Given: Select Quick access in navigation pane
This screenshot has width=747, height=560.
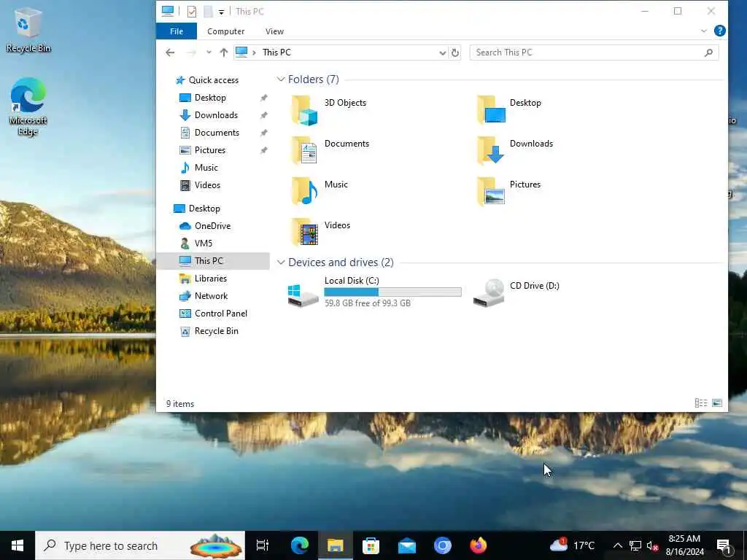Looking at the screenshot, I should (x=213, y=80).
